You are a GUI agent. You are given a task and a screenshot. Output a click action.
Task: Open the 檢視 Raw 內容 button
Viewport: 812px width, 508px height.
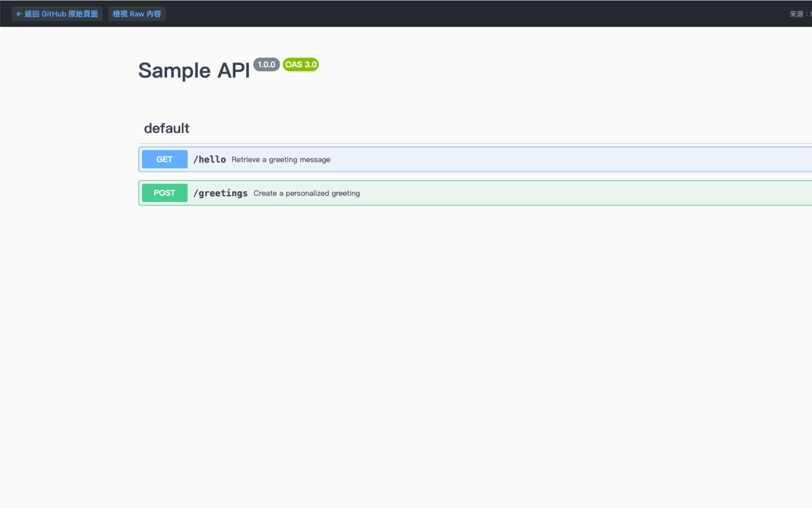[x=137, y=14]
